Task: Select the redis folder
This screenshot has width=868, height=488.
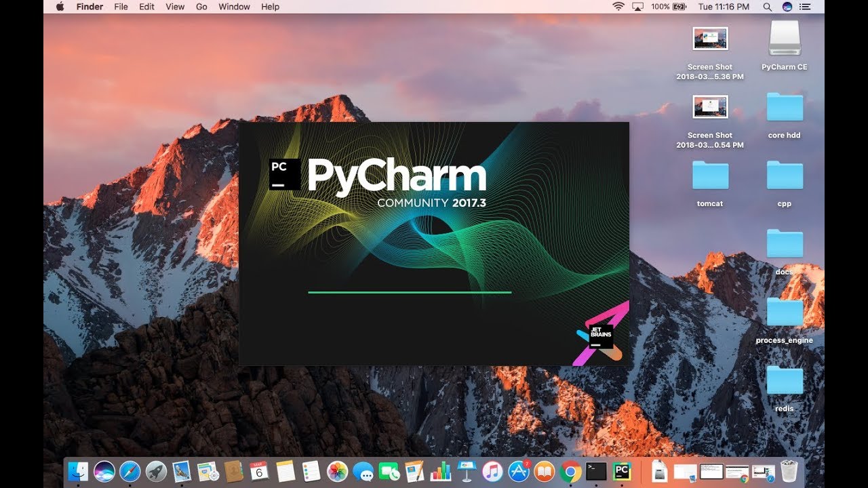Action: (785, 389)
